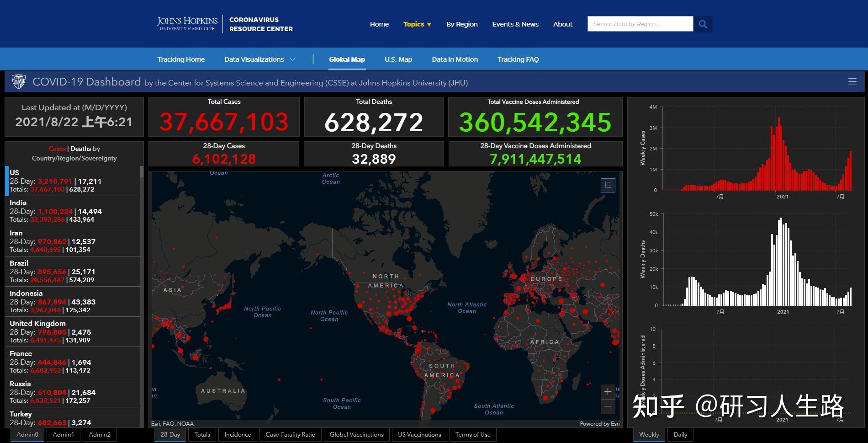
Task: Sort list by Cases
Action: coord(57,149)
